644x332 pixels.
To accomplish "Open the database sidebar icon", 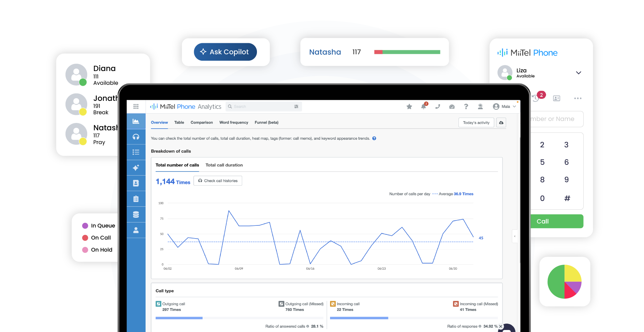I will pos(136,214).
